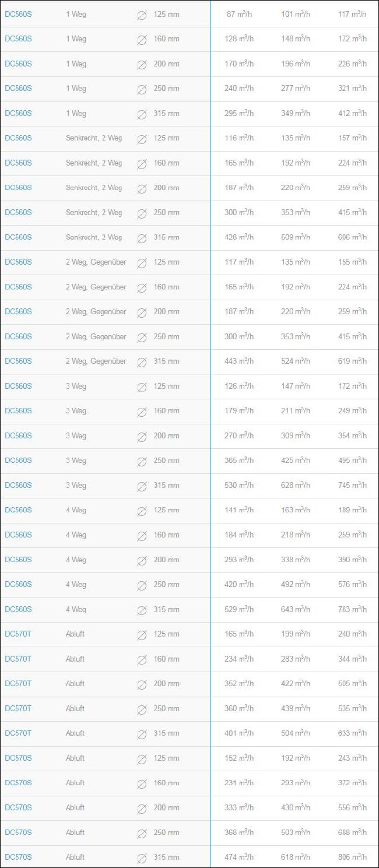The height and width of the screenshot is (868, 379).
Task: Click diameter icon for DC570S Abluft 315 mm
Action: tap(141, 858)
